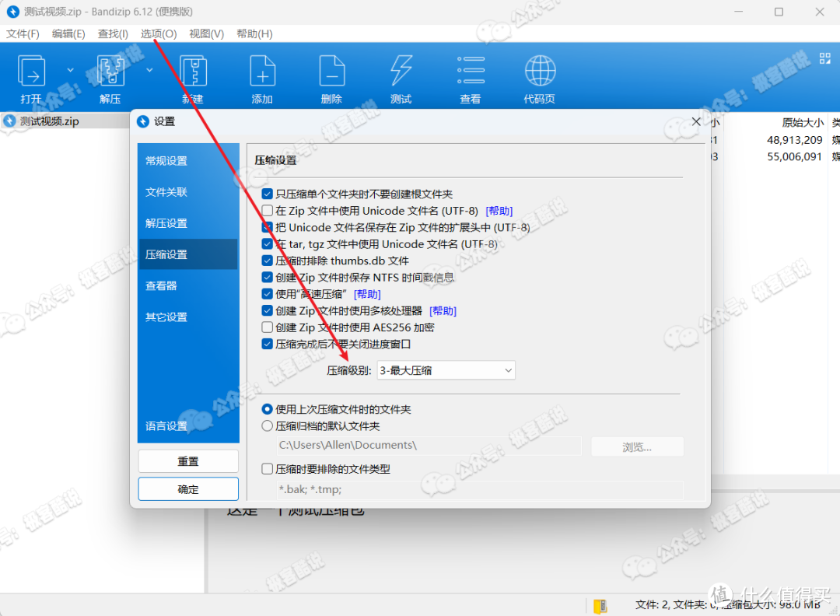This screenshot has width=840, height=616.
Task: Switch to 其它设置 settings tab
Action: click(187, 317)
